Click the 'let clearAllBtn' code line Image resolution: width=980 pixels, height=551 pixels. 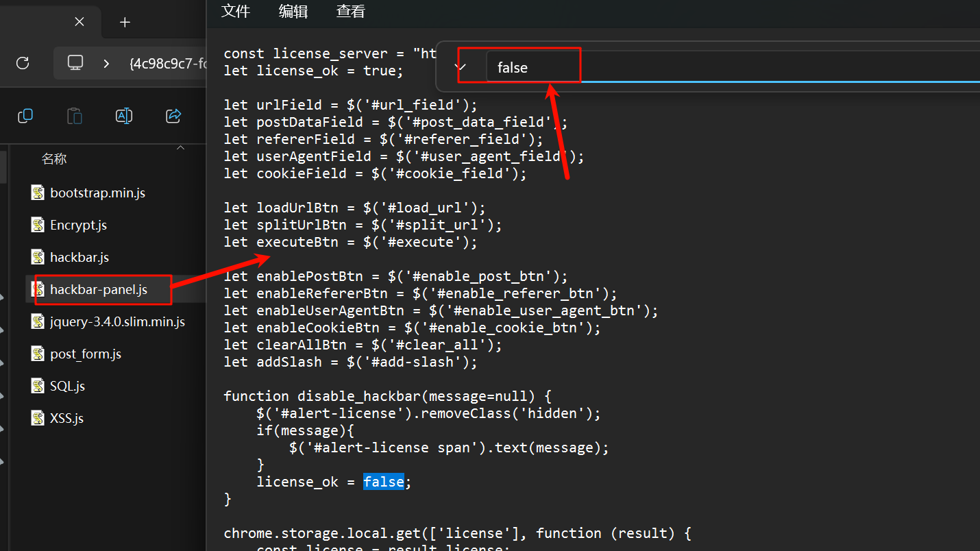(363, 345)
